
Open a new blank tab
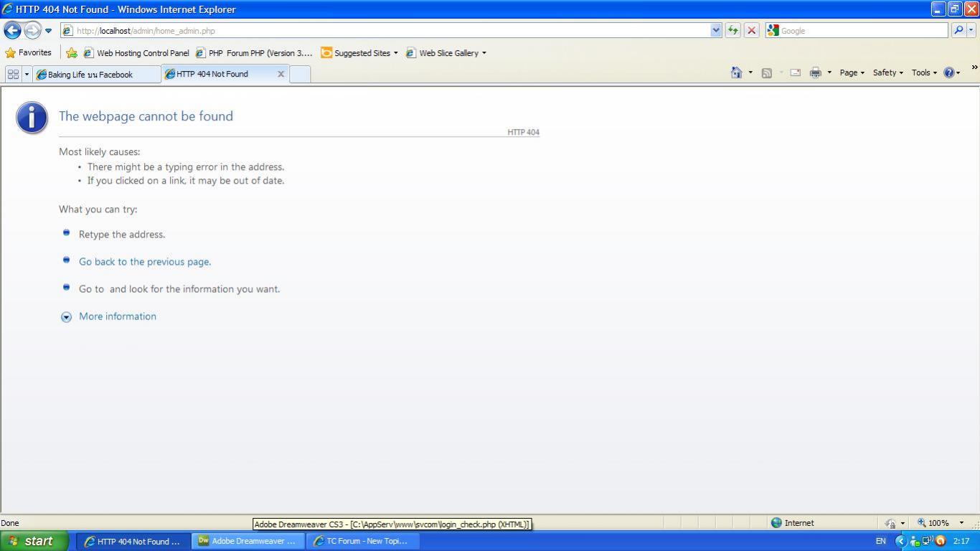[300, 75]
